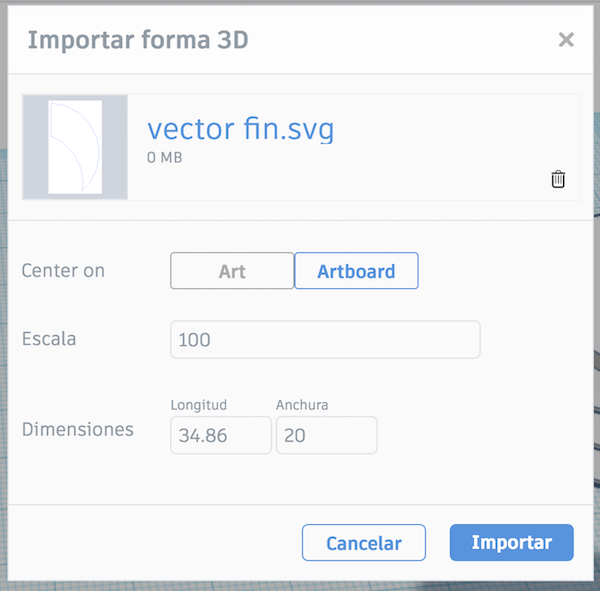The height and width of the screenshot is (591, 600).
Task: Click the Center on label
Action: [63, 271]
